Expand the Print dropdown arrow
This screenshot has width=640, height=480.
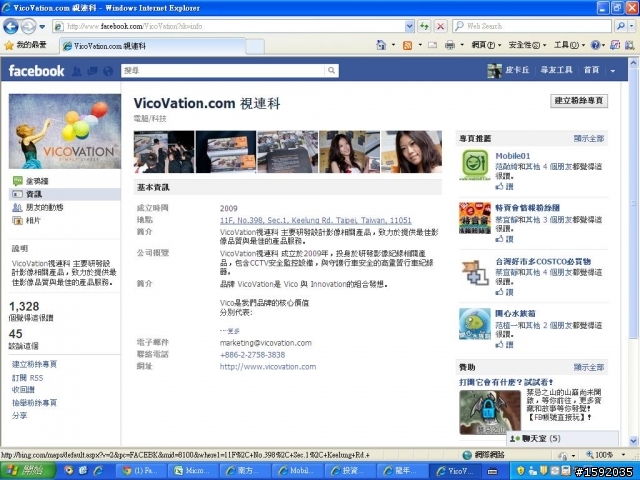point(462,45)
